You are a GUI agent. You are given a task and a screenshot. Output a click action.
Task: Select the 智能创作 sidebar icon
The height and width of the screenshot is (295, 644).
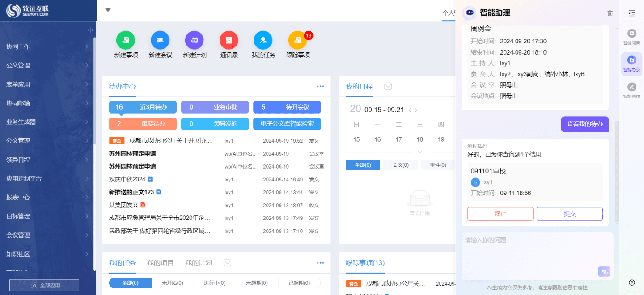click(631, 90)
